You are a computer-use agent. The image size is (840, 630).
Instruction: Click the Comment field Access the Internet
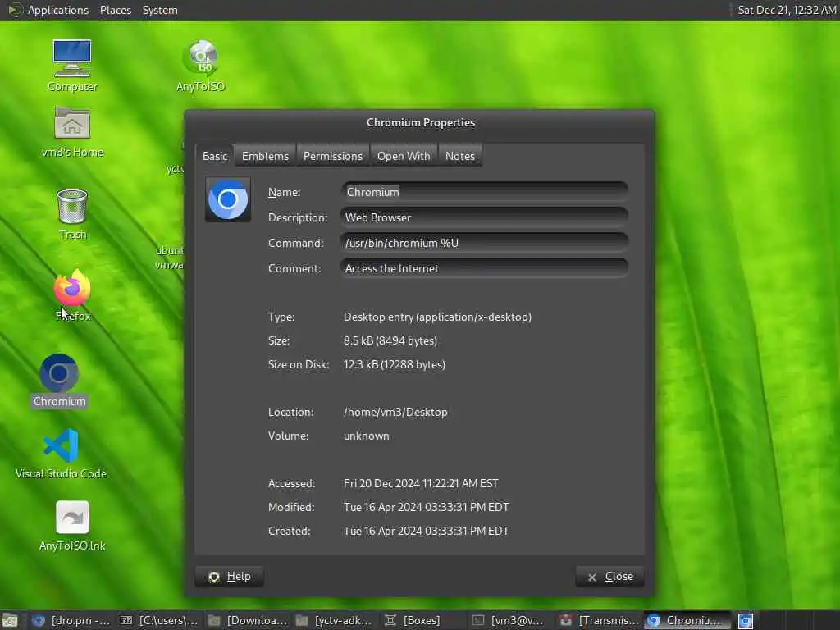[484, 268]
